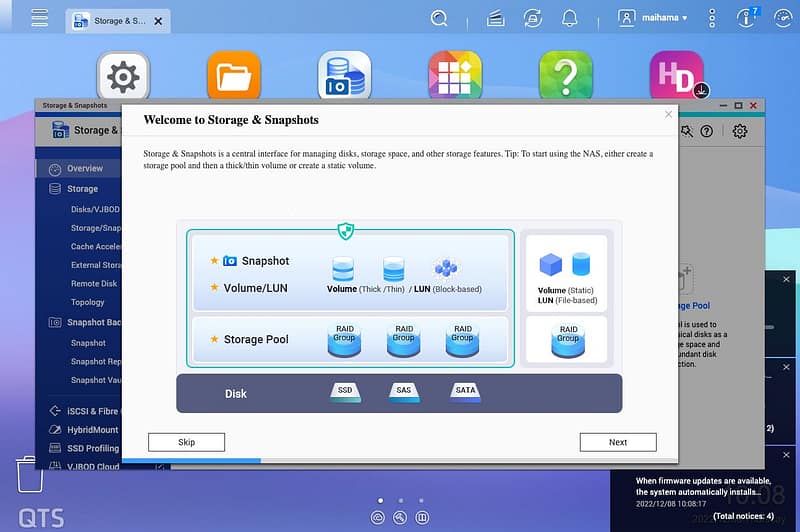
Task: Open iSCSI & Fibre Channel sidebar entry
Action: click(x=84, y=411)
